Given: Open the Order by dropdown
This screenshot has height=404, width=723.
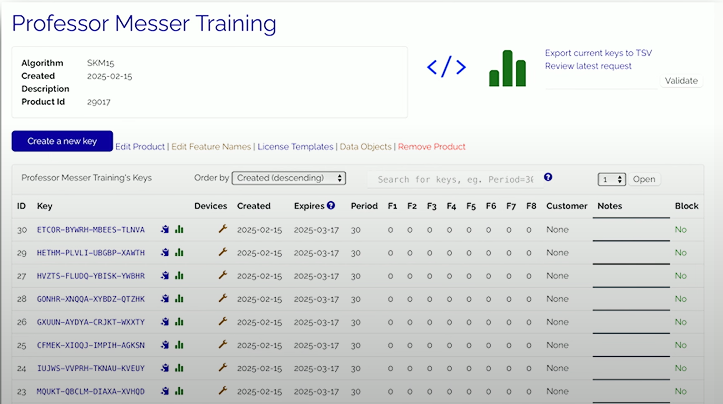Looking at the screenshot, I should coord(289,178).
